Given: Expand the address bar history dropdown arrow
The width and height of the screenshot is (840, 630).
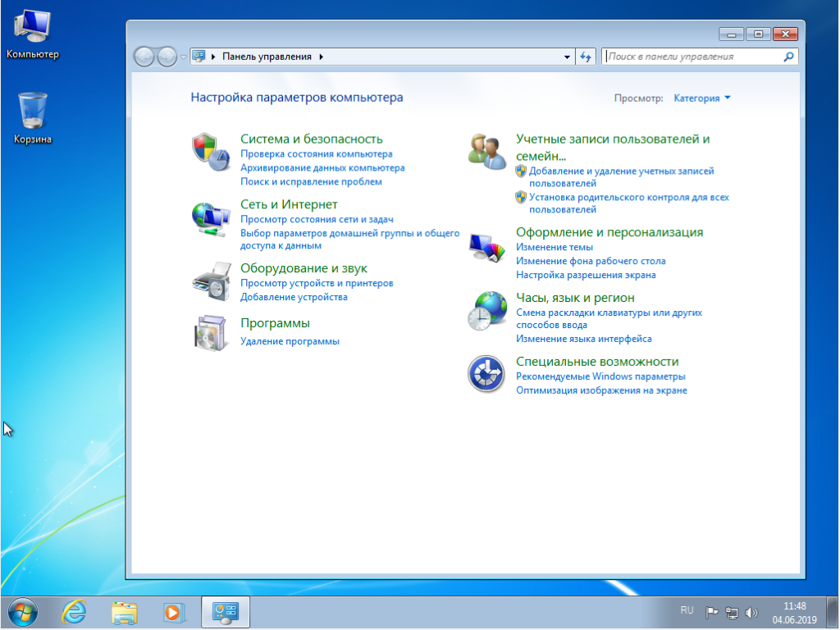Looking at the screenshot, I should pos(567,57).
